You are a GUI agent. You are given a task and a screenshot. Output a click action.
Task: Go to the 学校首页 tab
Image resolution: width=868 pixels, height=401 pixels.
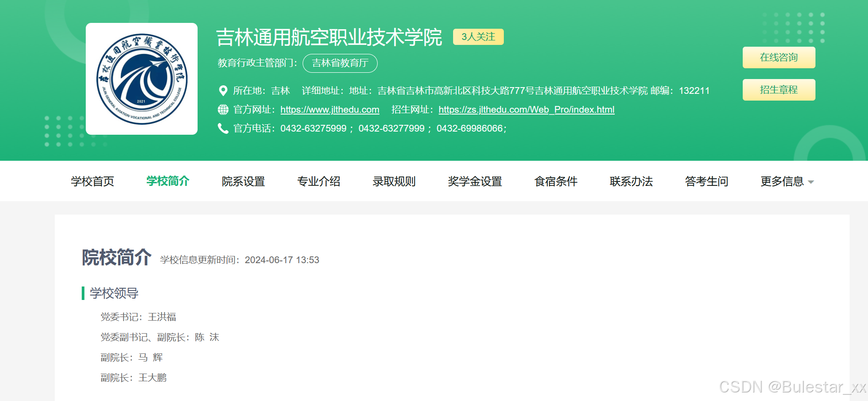pos(93,181)
